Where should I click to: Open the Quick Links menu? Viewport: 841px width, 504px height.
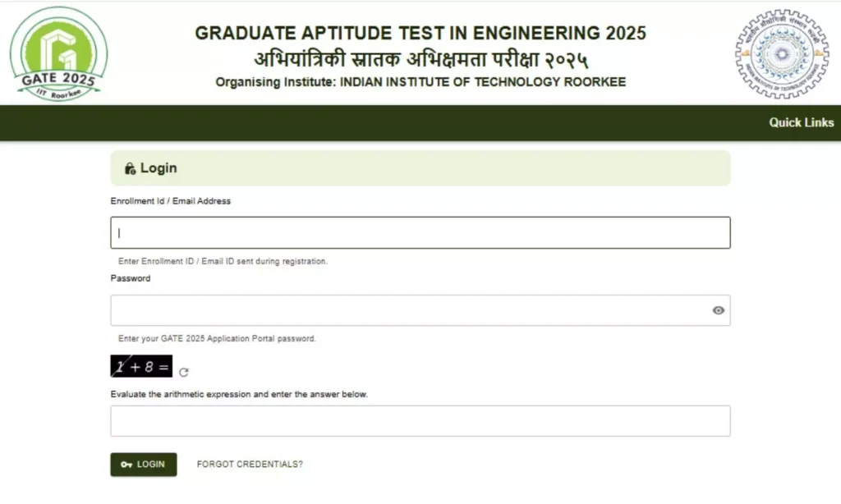pos(802,123)
